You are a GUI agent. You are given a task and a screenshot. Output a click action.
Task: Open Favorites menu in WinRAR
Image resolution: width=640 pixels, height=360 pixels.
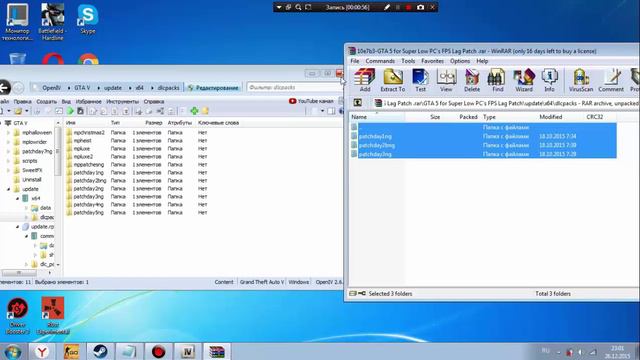(x=432, y=61)
